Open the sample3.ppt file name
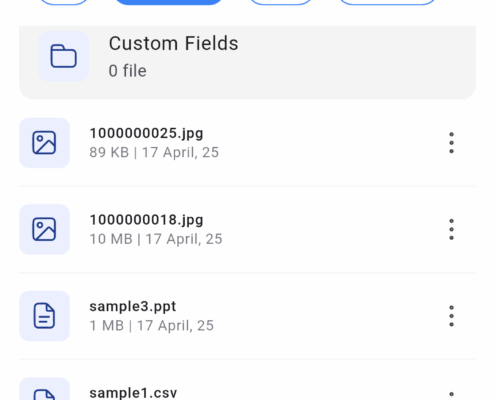 click(x=133, y=306)
